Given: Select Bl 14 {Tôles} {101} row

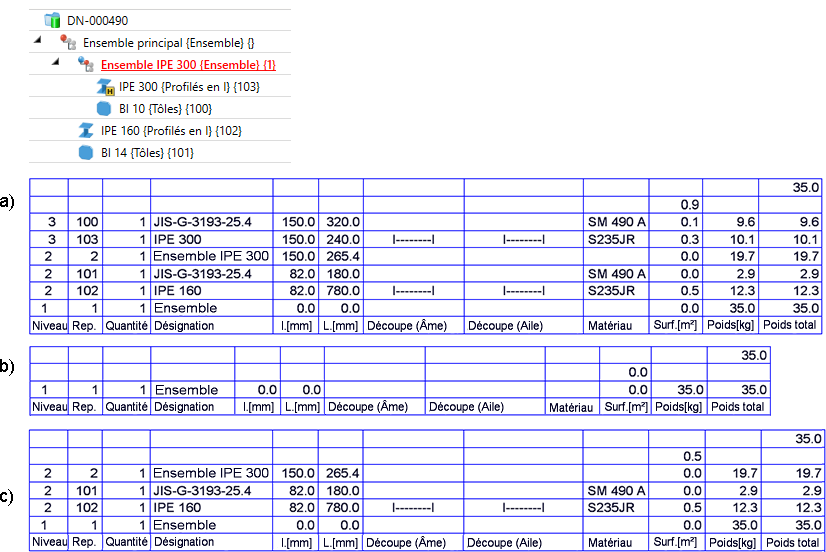Looking at the screenshot, I should click(148, 153).
